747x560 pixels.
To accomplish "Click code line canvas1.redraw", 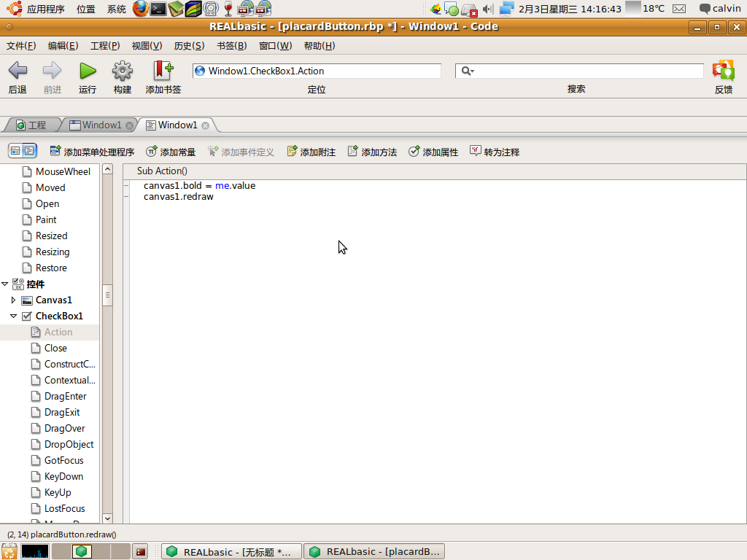I will click(179, 197).
